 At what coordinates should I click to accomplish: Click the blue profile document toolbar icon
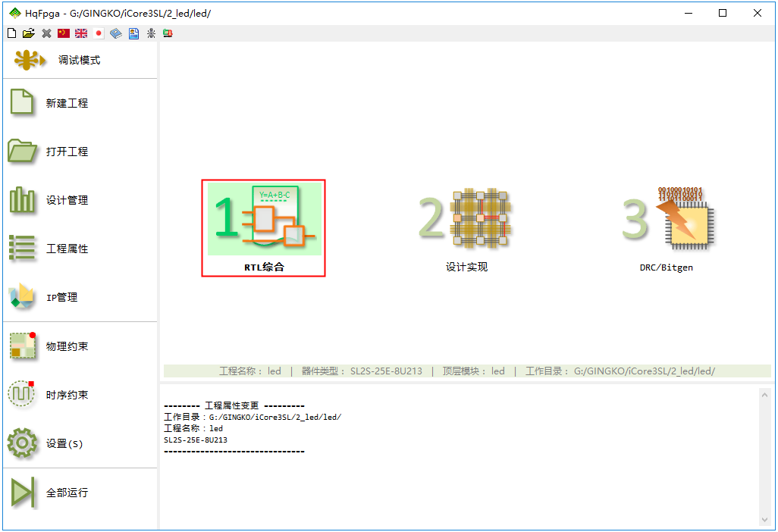[x=133, y=33]
